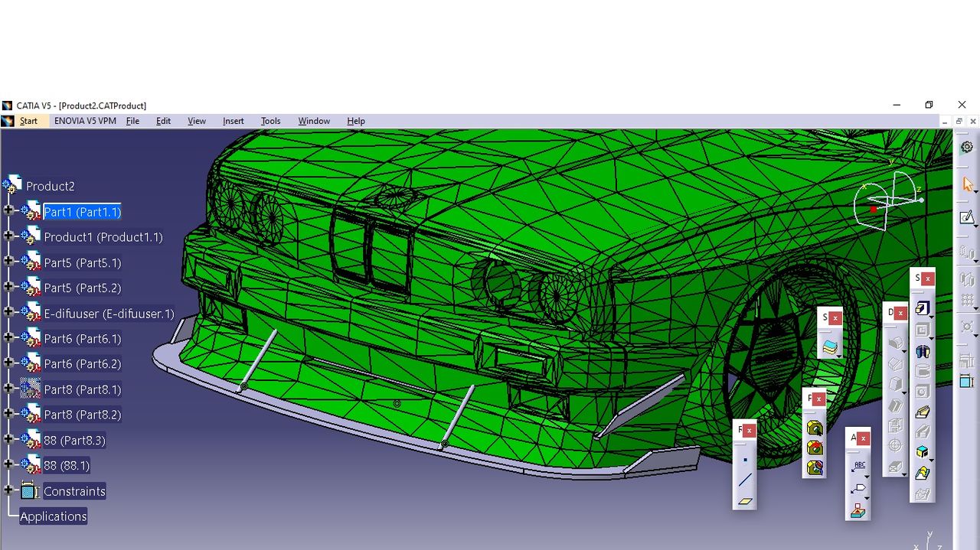Click the stacked surfaces icon

point(830,347)
